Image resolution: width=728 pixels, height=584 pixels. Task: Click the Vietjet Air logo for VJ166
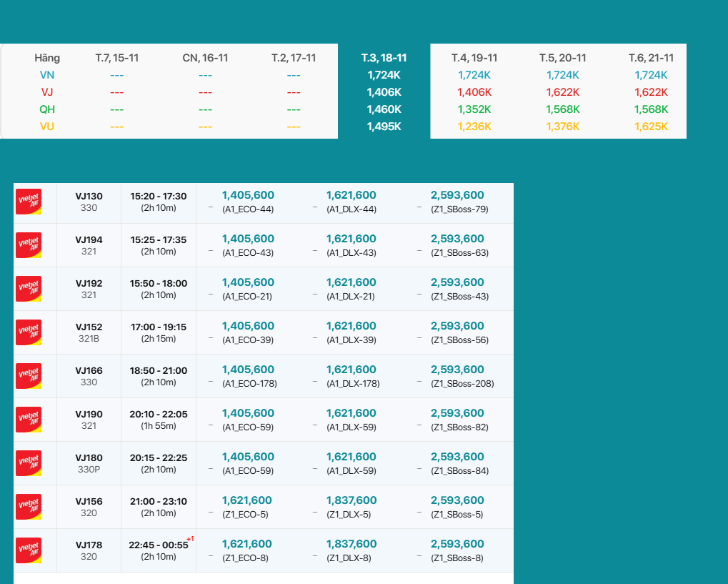[29, 376]
